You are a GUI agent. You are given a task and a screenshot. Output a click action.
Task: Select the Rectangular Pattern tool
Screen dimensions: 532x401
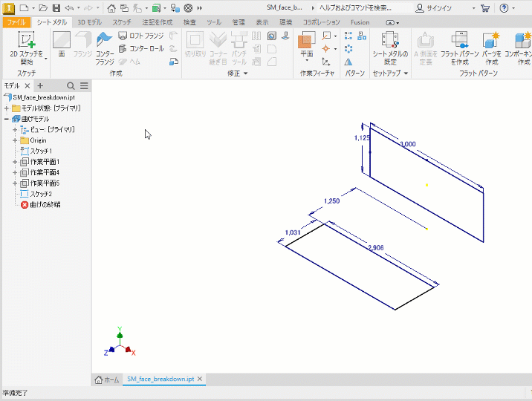tap(348, 36)
